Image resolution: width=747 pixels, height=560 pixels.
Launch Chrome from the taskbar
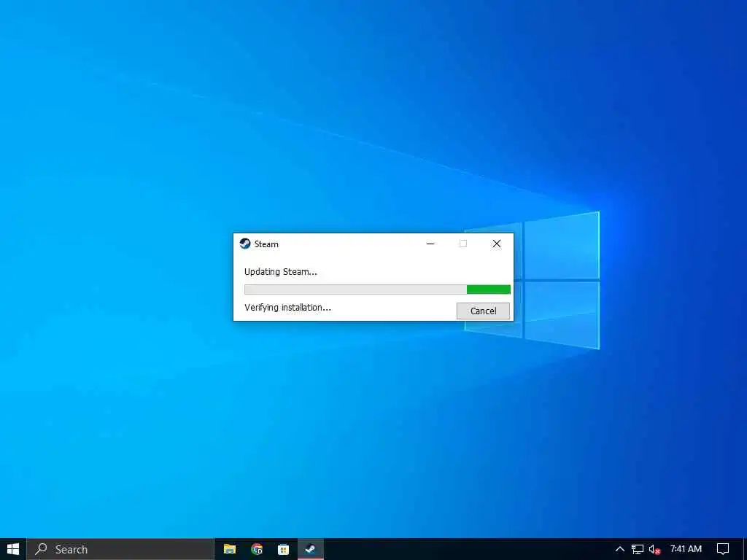[257, 549]
